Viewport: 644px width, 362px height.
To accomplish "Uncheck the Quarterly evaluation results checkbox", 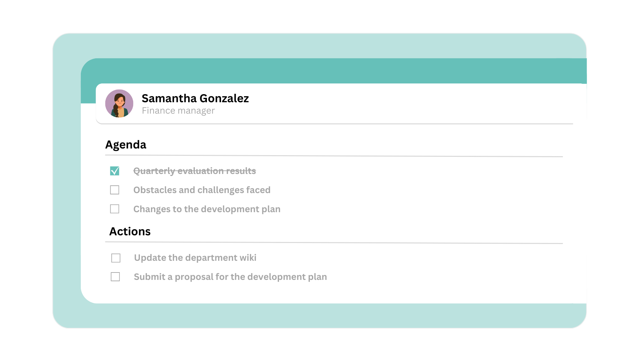I will tap(115, 171).
